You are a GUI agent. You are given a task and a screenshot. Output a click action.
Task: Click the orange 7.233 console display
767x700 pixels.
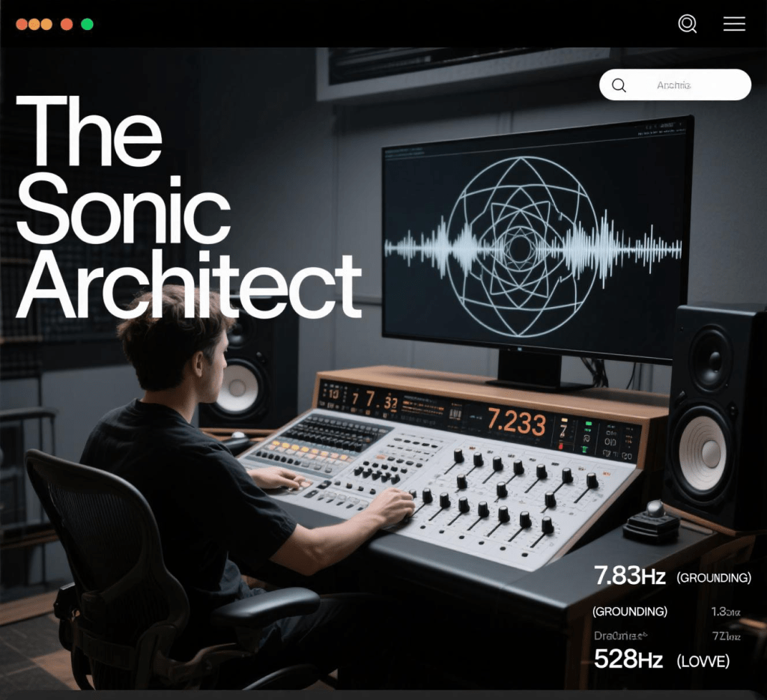point(516,422)
